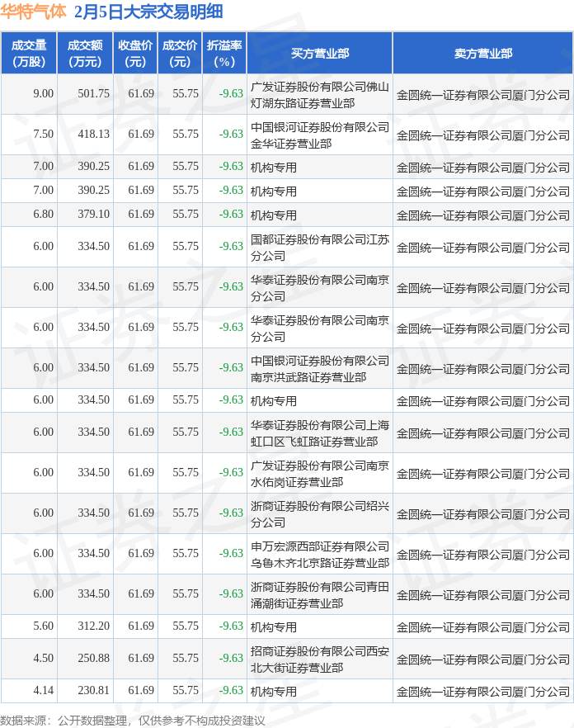Click 机构专用 in the 6.80 row
This screenshot has width=574, height=728.
(273, 215)
